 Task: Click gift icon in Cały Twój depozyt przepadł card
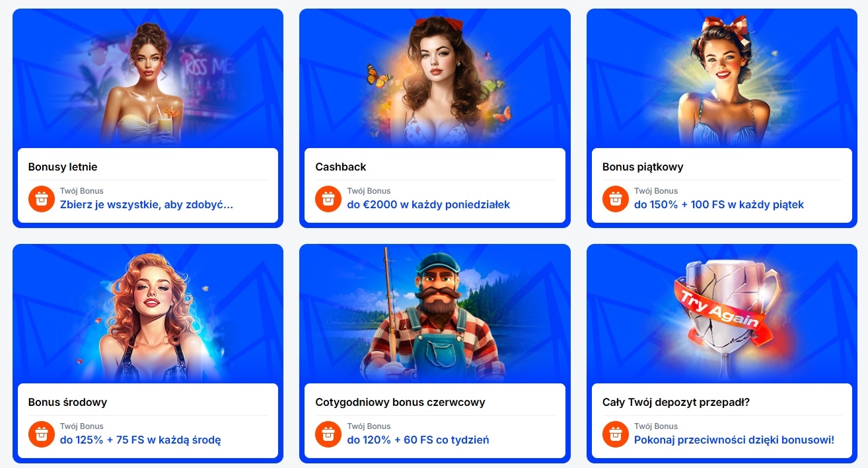[616, 434]
